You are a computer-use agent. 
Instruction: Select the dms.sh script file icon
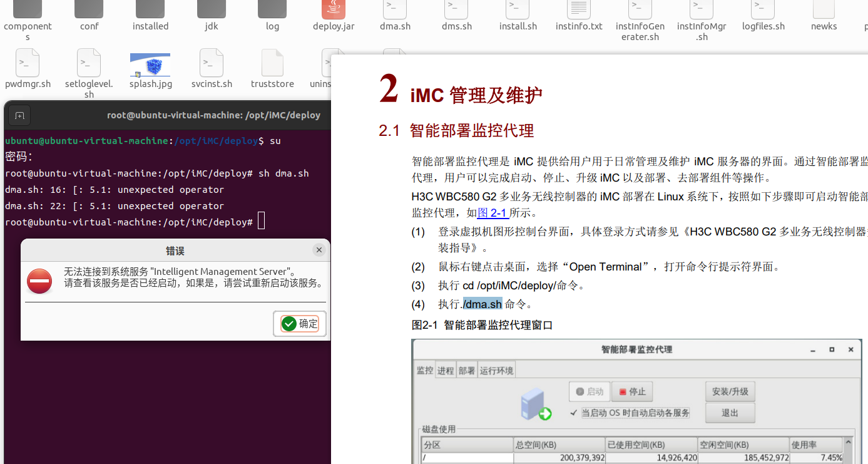point(456,9)
